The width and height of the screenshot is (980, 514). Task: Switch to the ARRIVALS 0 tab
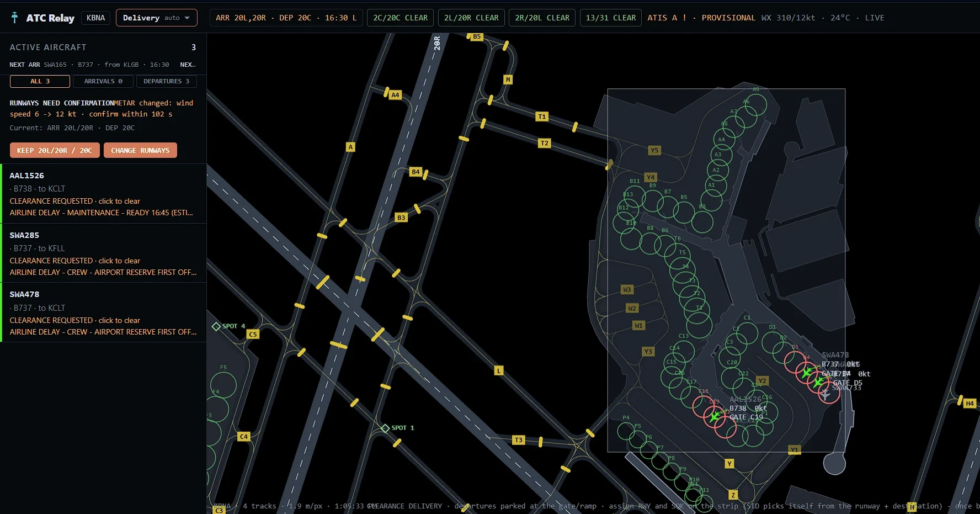pos(103,81)
